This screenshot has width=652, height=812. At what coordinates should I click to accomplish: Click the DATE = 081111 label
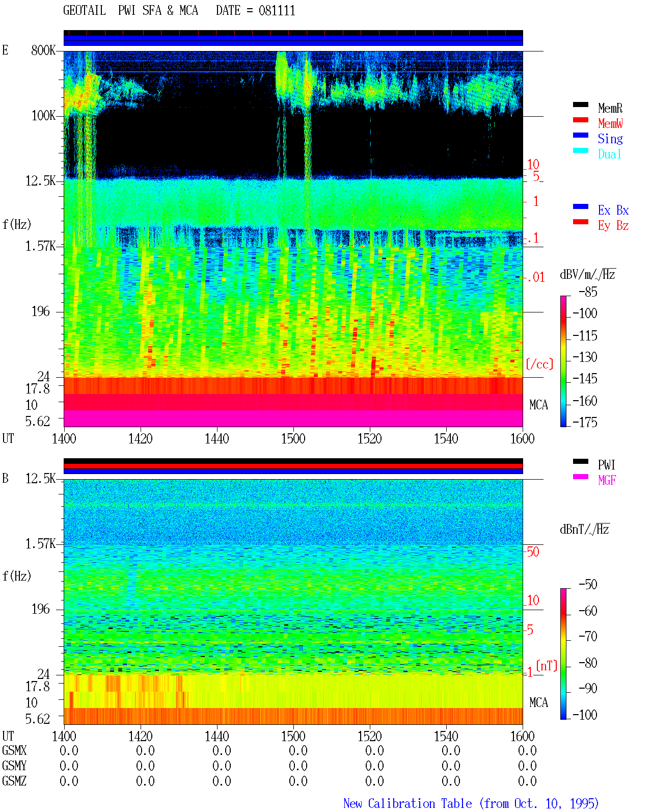pos(256,10)
